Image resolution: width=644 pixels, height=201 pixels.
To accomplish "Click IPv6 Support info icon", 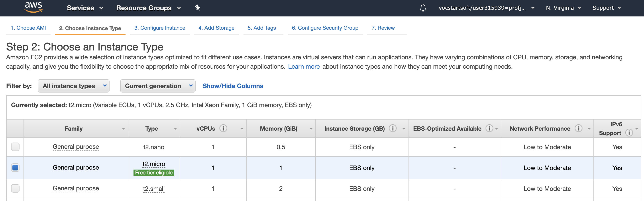I will pyautogui.click(x=629, y=133).
